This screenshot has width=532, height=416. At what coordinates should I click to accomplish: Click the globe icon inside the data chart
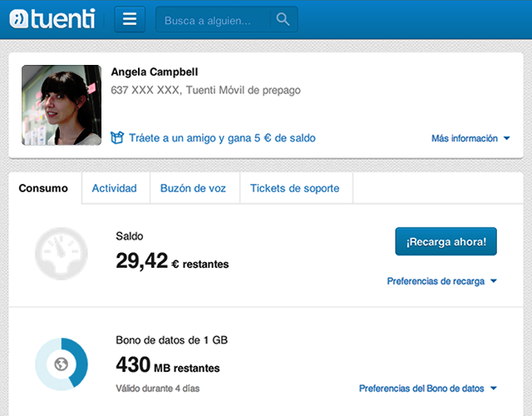pos(62,364)
